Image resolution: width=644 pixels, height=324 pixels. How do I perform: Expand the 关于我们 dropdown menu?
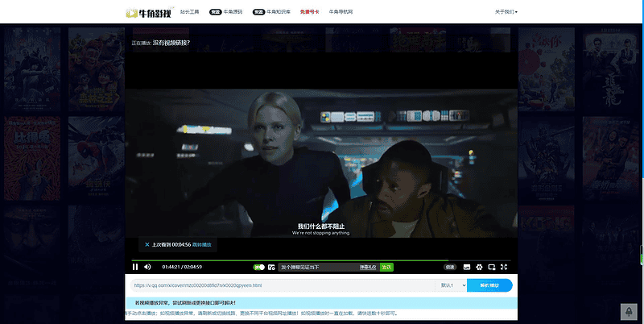[x=506, y=12]
